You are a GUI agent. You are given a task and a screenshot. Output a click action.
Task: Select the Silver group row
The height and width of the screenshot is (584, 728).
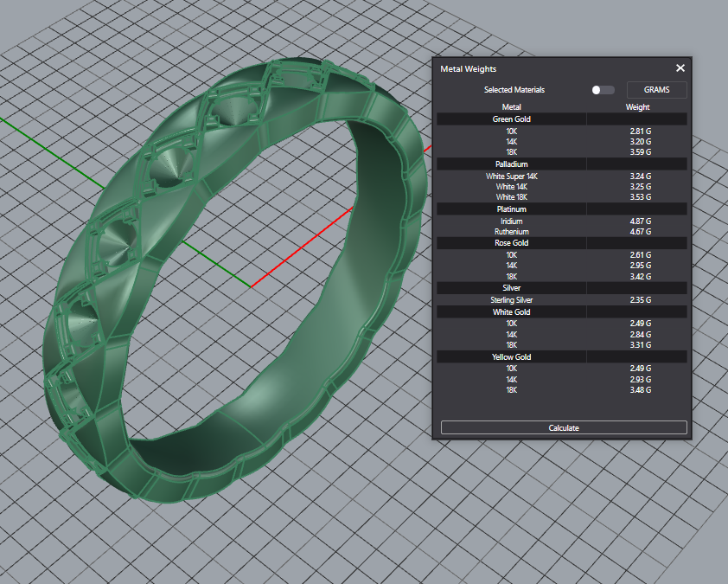pyautogui.click(x=511, y=288)
